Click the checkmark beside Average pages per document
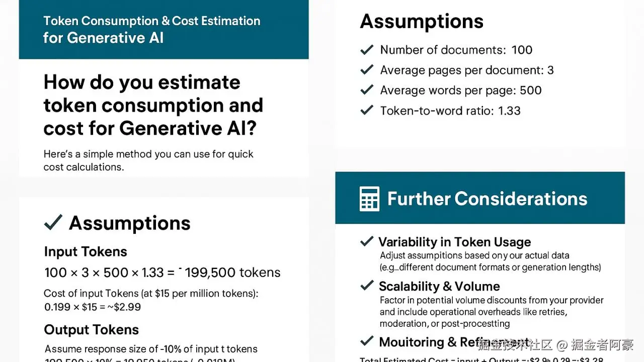 [367, 70]
